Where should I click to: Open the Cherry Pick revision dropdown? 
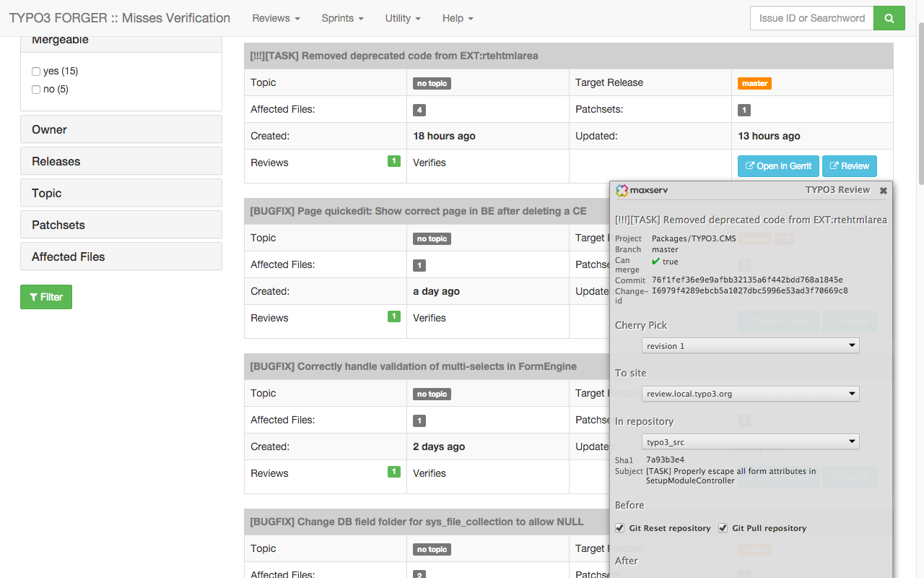751,346
